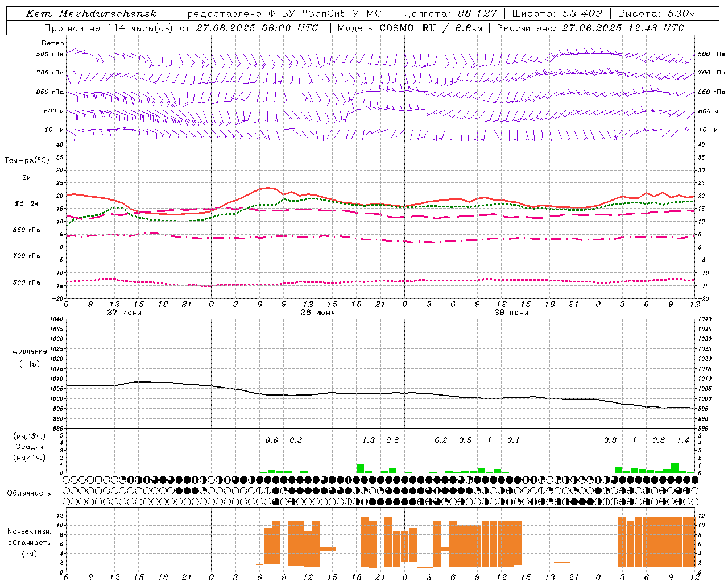Click the red solid line under '2м' legend
The image size is (728, 582).
(x=26, y=184)
